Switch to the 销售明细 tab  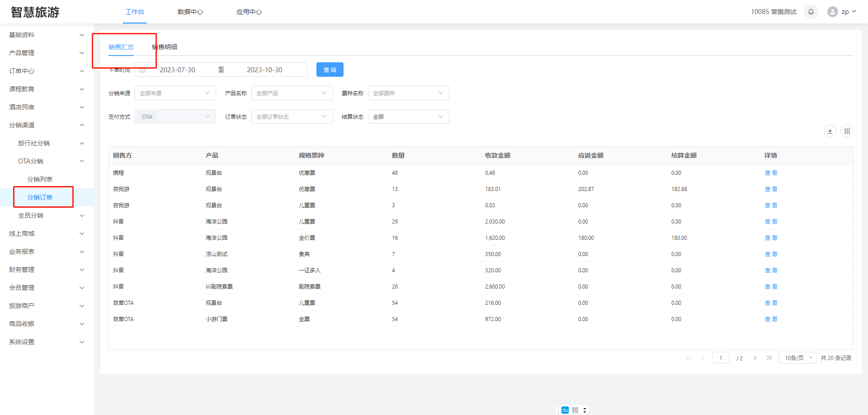(165, 47)
